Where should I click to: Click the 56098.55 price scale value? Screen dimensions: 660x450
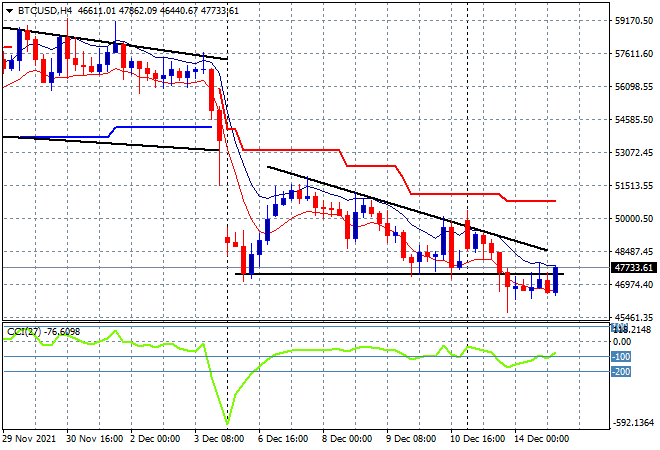(x=634, y=86)
